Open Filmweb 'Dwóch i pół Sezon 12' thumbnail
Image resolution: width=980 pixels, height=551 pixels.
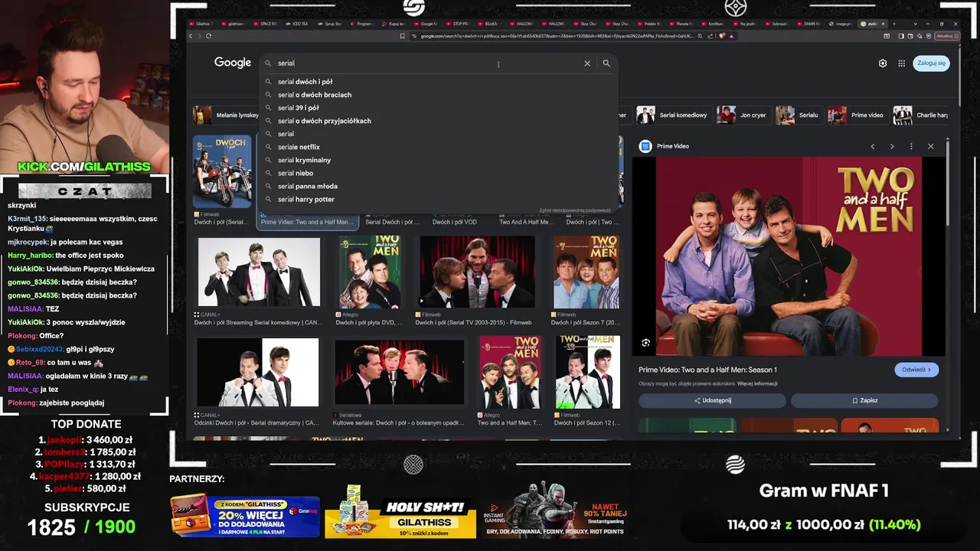tap(588, 372)
